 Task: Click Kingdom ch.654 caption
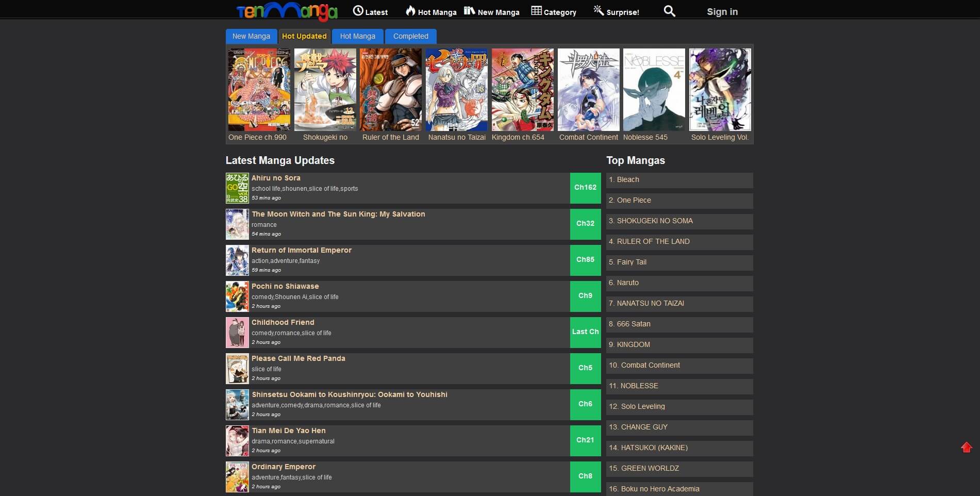[x=518, y=137]
